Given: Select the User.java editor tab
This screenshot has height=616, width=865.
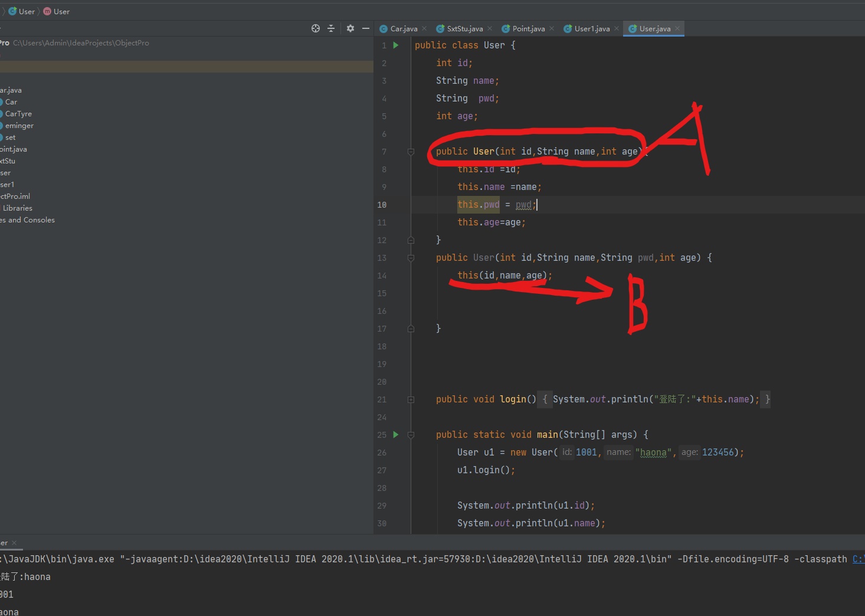Looking at the screenshot, I should coord(655,29).
